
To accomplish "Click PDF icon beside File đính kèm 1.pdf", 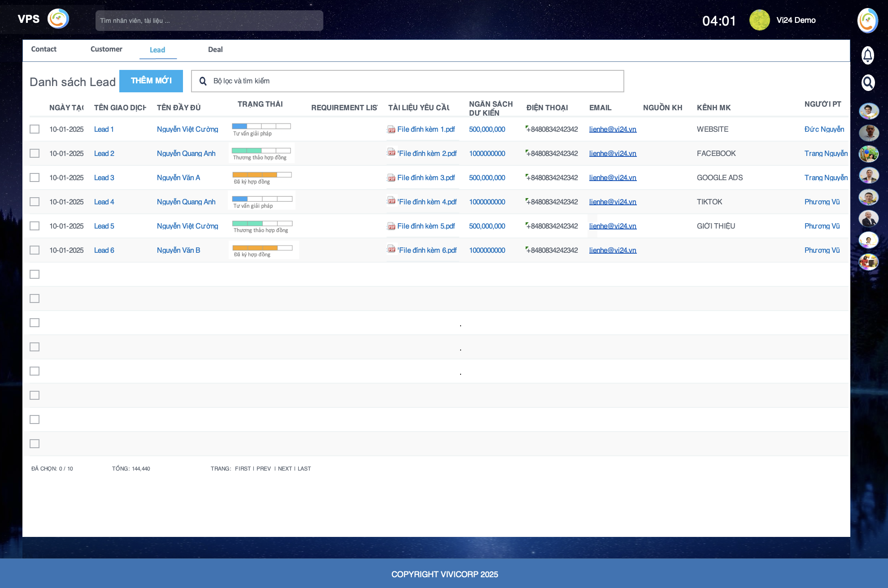I will (392, 130).
